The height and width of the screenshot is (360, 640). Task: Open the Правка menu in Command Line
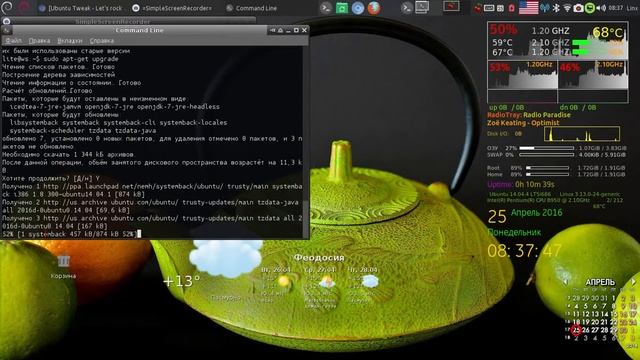coord(39,40)
